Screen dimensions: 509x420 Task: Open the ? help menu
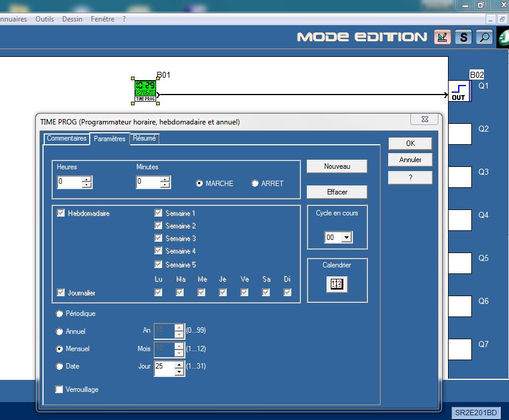[124, 19]
